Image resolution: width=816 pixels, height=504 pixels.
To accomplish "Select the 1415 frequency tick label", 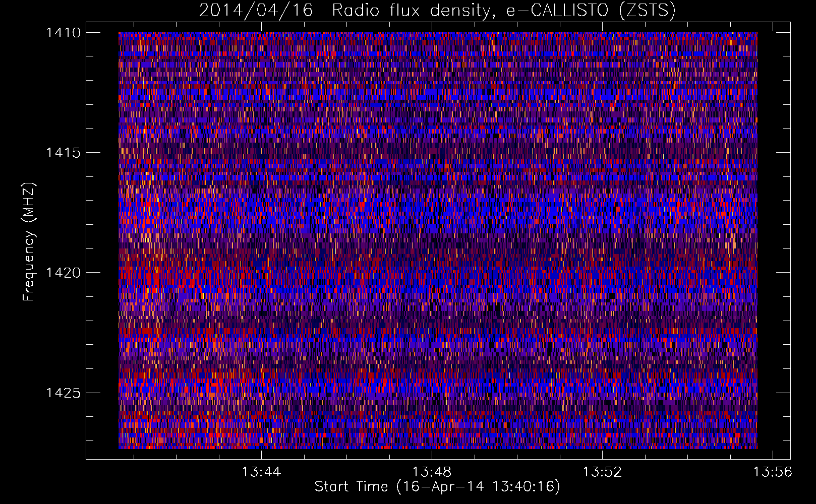I will coord(64,153).
